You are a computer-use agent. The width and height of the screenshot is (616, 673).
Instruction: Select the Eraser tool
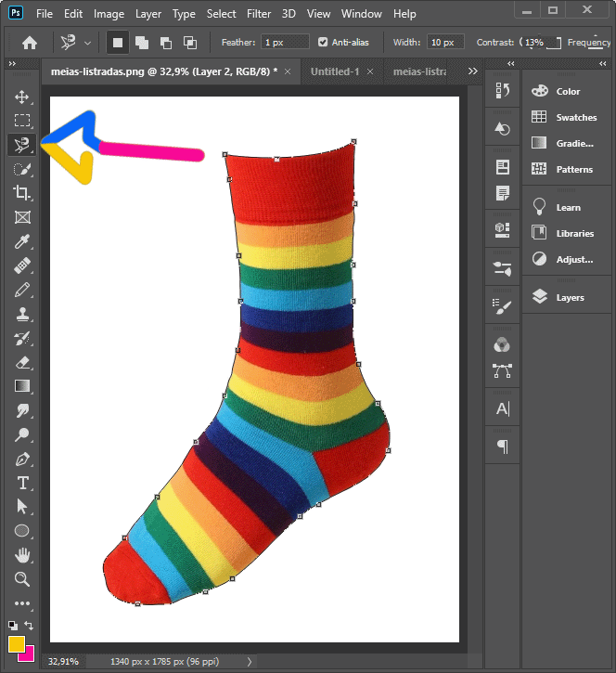(x=22, y=363)
